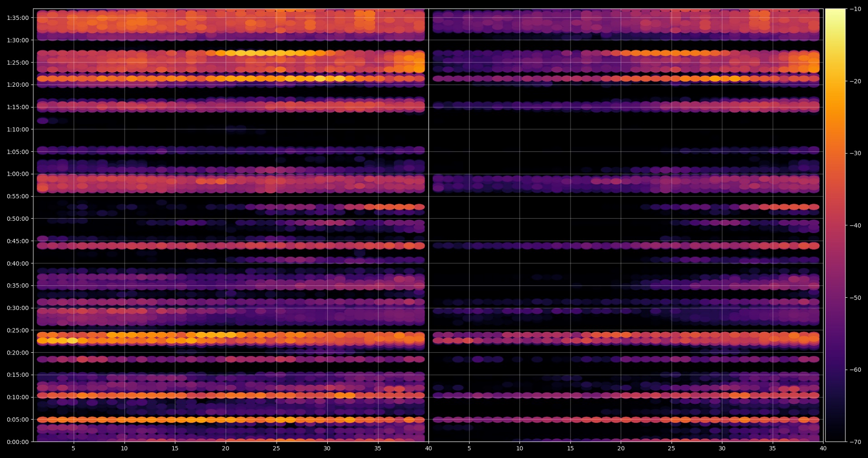Click the 0:10:00 time tick label
868x458 pixels.
18,397
